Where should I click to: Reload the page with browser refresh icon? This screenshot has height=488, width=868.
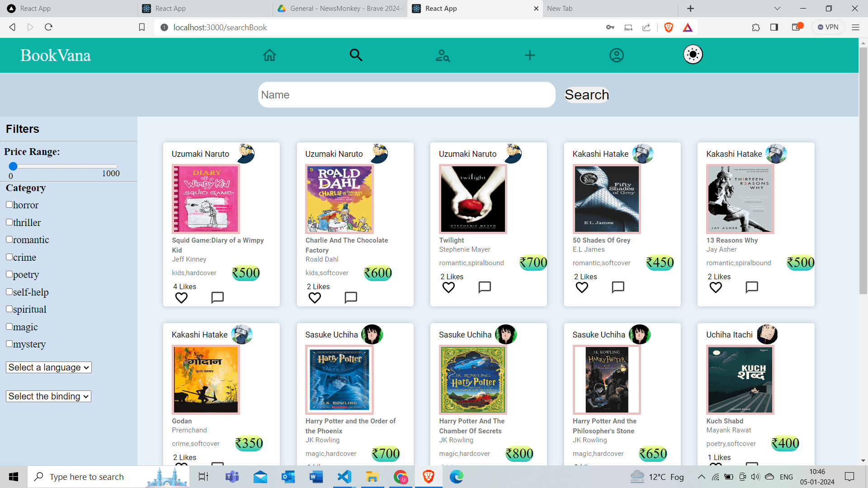(x=48, y=27)
